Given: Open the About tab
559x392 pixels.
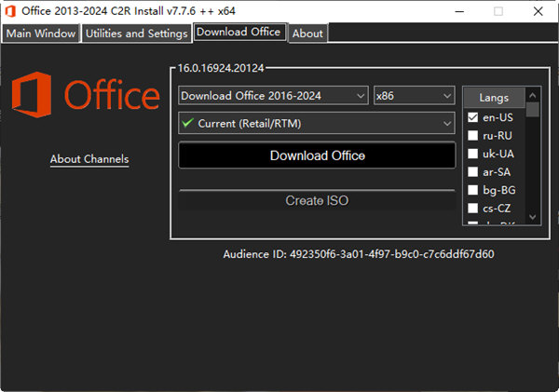Looking at the screenshot, I should 307,34.
